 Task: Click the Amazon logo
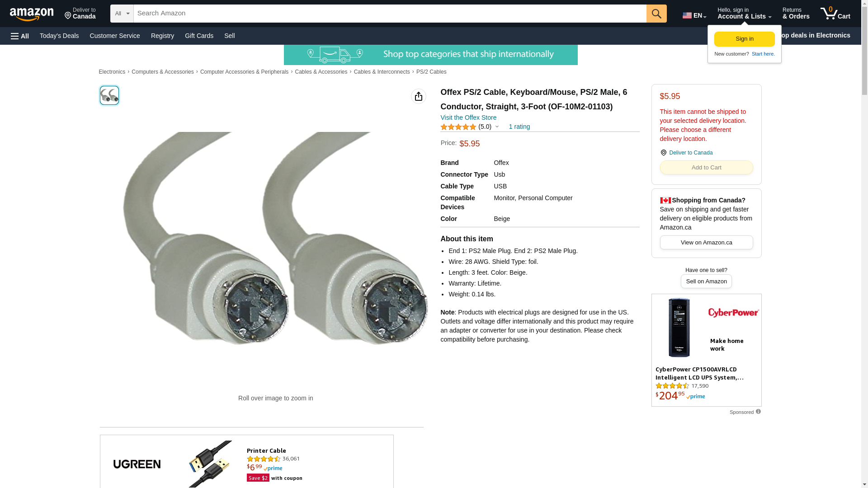(x=32, y=14)
